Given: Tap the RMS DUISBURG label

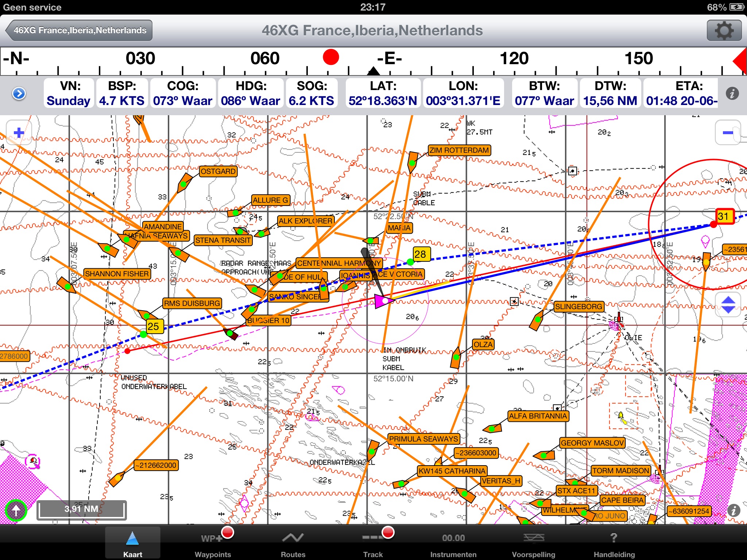Looking at the screenshot, I should [x=192, y=303].
